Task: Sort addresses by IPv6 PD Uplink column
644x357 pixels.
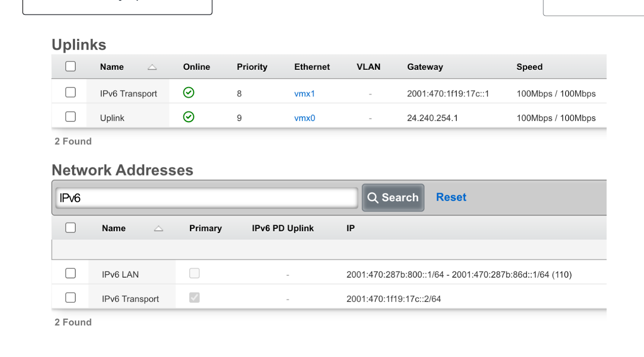Action: tap(283, 228)
